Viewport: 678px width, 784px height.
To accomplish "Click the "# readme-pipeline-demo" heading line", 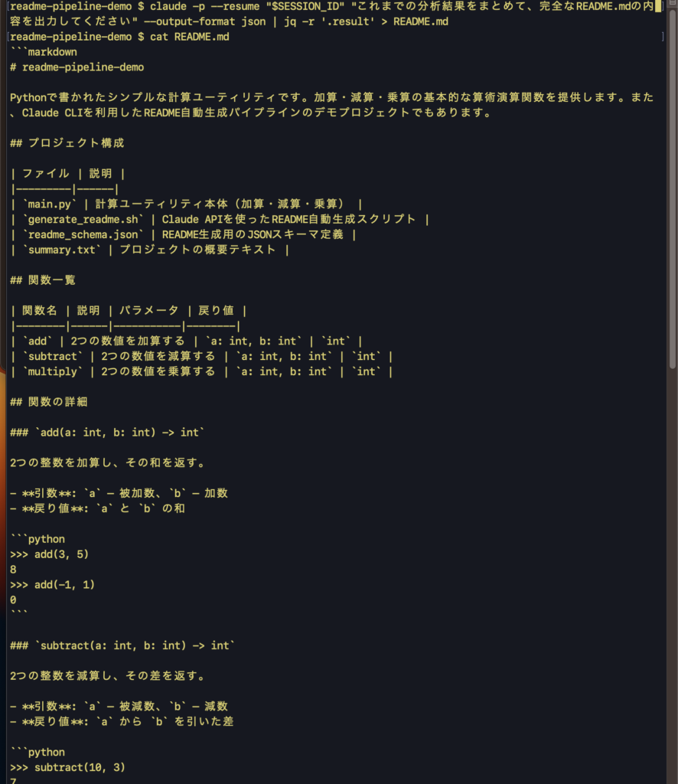I will [x=77, y=67].
